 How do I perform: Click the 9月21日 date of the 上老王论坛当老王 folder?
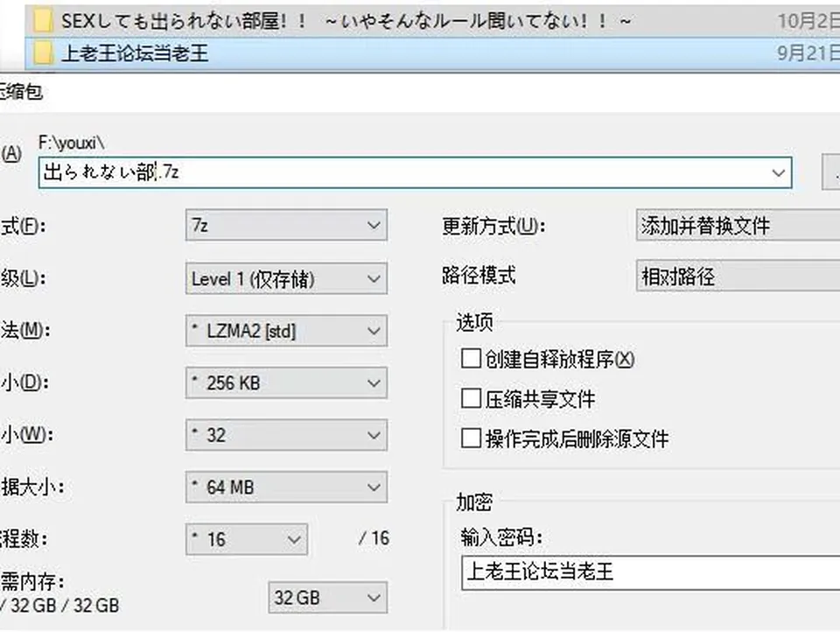808,53
